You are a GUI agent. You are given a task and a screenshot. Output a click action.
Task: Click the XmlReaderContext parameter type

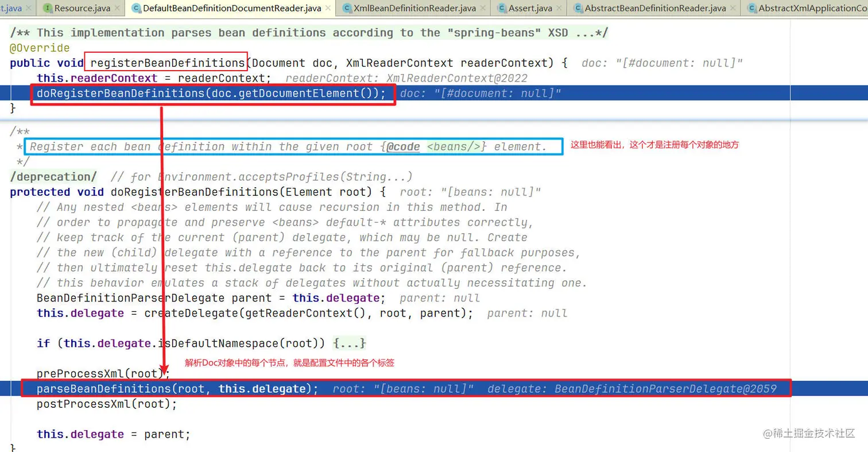coord(400,63)
